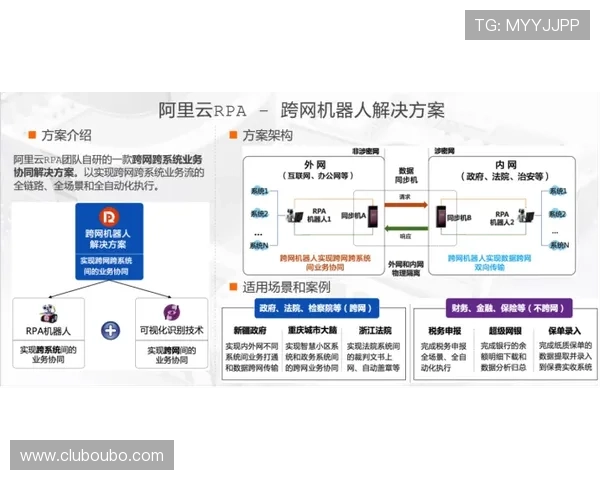Select the blue 政府、法院、检察院等（跨网） banner
This screenshot has width=600, height=480.
coord(316,308)
